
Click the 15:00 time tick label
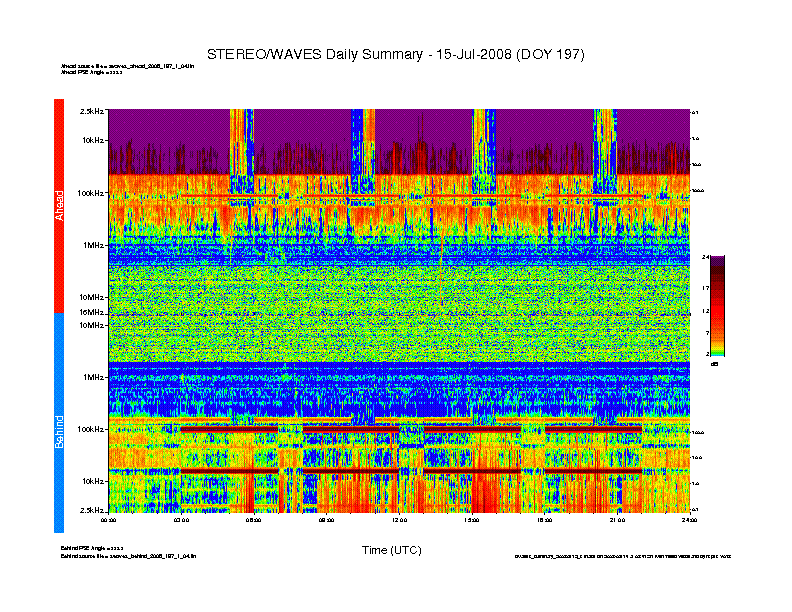[x=472, y=520]
